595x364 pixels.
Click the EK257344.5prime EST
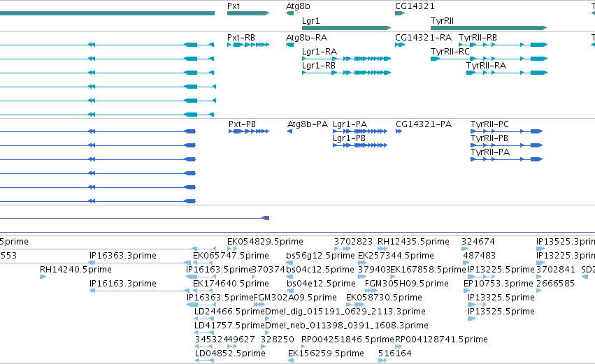coord(396,256)
